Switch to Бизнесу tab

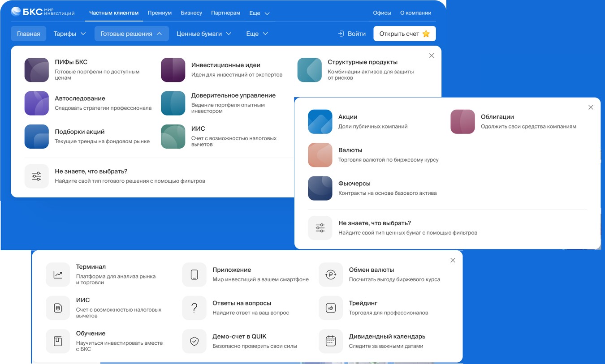pyautogui.click(x=191, y=13)
